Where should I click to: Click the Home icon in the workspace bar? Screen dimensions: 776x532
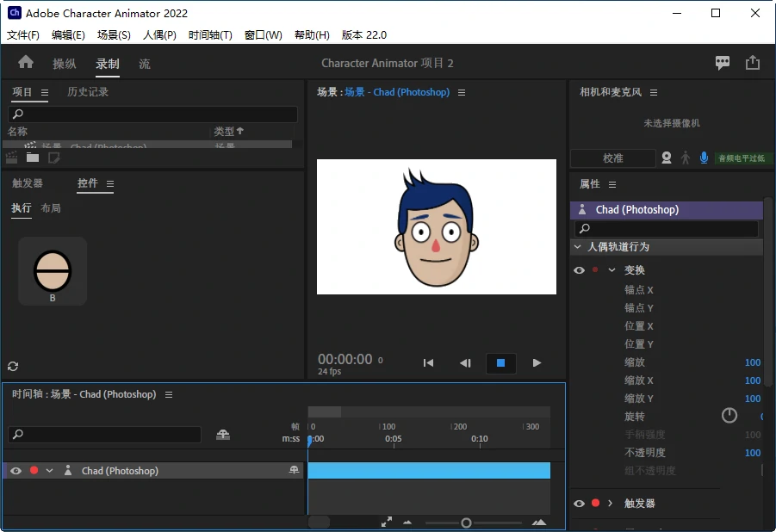pyautogui.click(x=26, y=62)
